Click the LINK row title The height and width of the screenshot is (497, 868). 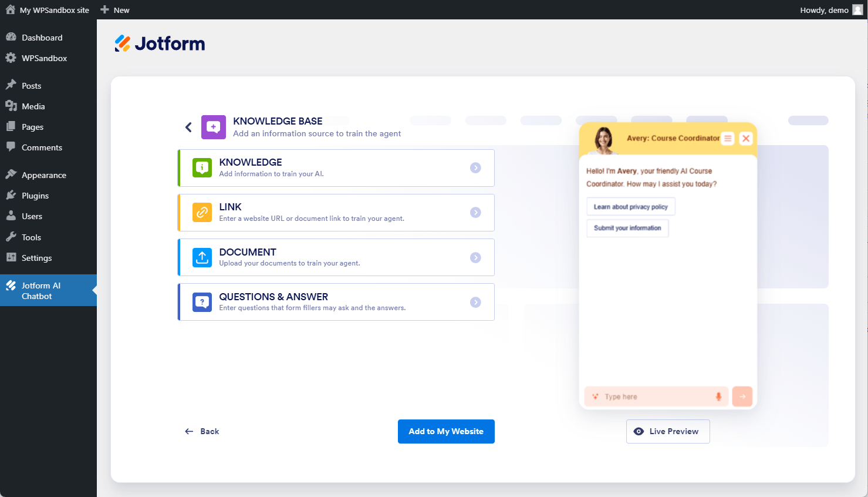[230, 207]
